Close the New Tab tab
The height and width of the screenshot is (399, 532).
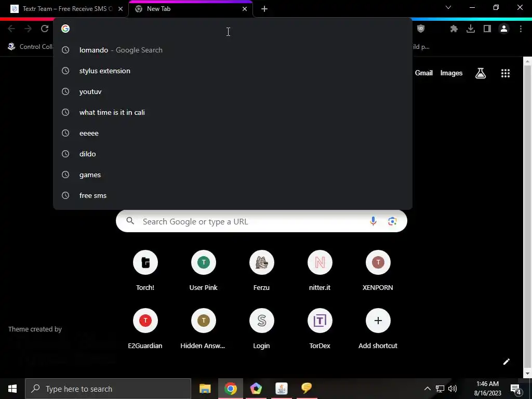245,9
